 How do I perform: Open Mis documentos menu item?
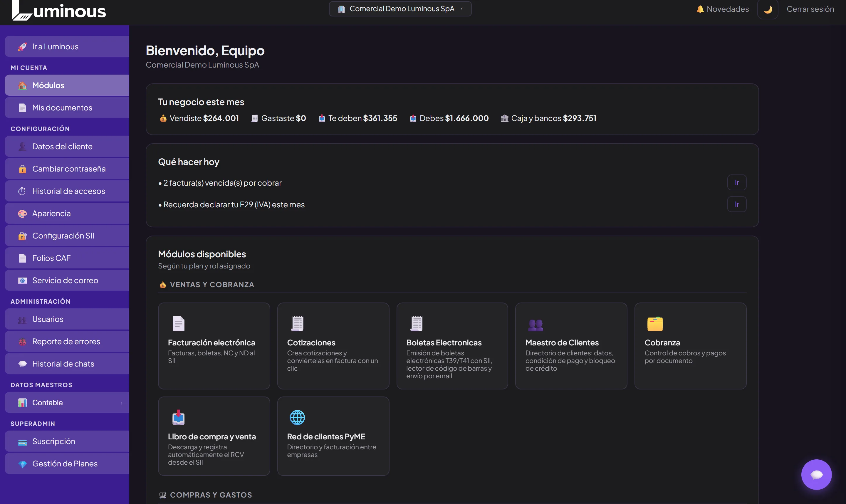67,108
